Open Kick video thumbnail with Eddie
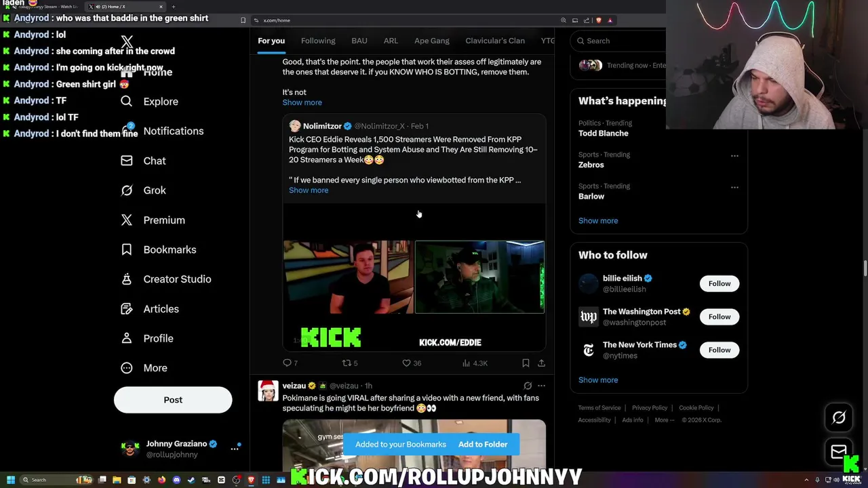868x488 pixels. tap(414, 277)
